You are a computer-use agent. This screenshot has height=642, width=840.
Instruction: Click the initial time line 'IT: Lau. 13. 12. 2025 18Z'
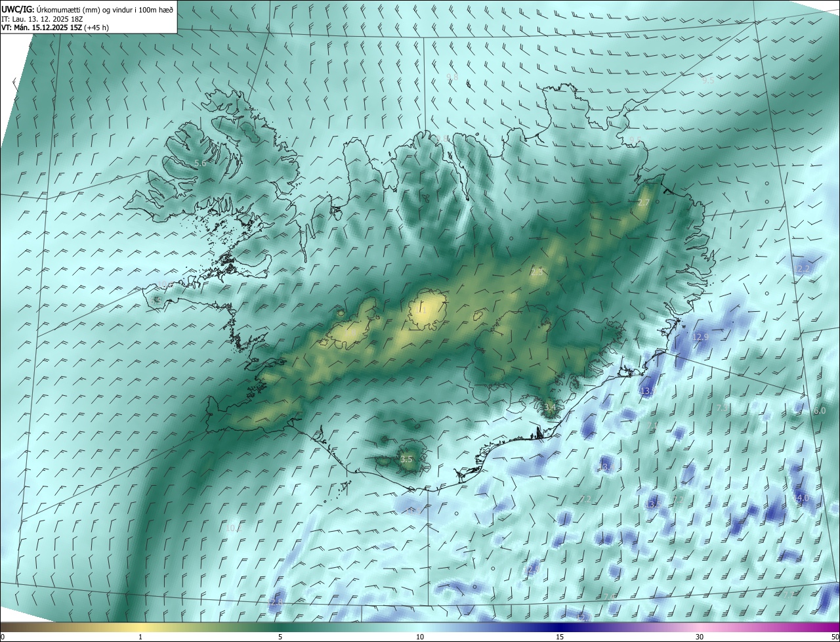tap(41, 19)
